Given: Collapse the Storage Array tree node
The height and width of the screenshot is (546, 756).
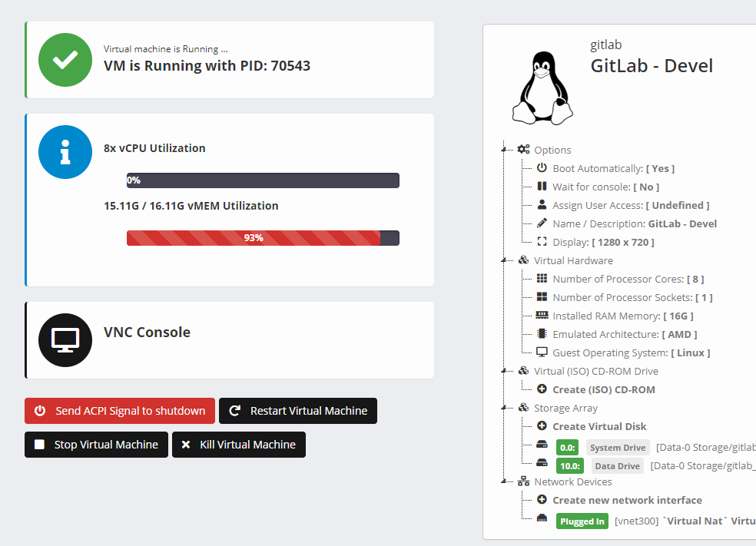Looking at the screenshot, I should [x=503, y=408].
